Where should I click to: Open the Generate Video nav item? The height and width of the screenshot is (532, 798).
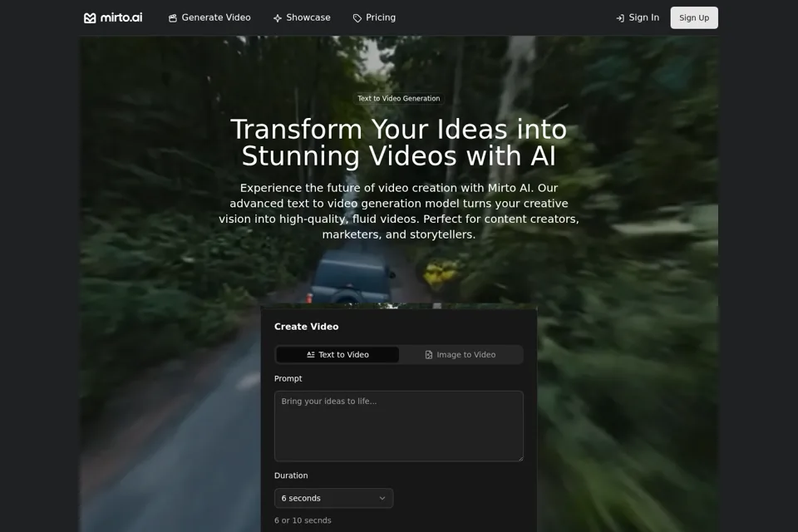click(x=209, y=17)
